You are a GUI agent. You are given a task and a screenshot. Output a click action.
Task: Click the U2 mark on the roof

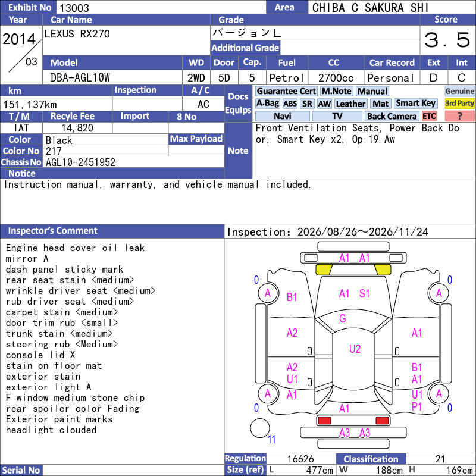pyautogui.click(x=355, y=349)
